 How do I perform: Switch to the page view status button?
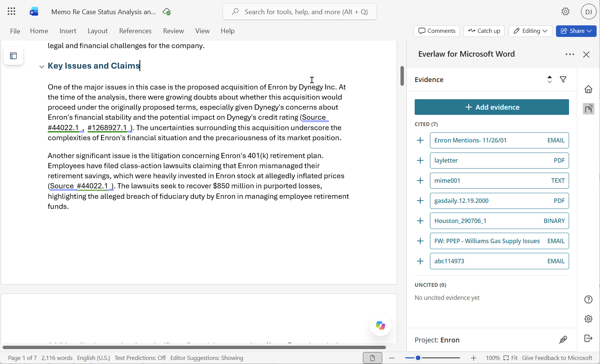pyautogui.click(x=372, y=358)
